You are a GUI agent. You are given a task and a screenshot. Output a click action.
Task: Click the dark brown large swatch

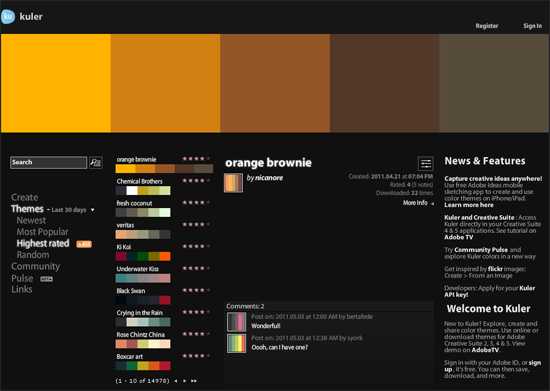[384, 83]
